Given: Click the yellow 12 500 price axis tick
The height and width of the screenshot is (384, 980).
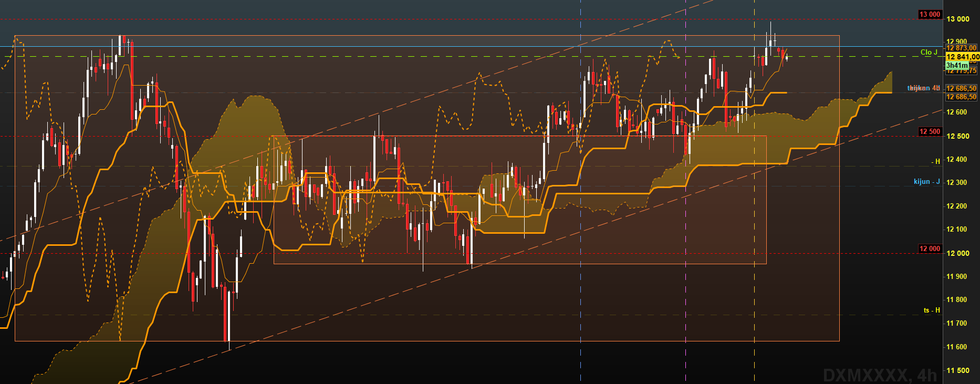Looking at the screenshot, I should click(958, 136).
